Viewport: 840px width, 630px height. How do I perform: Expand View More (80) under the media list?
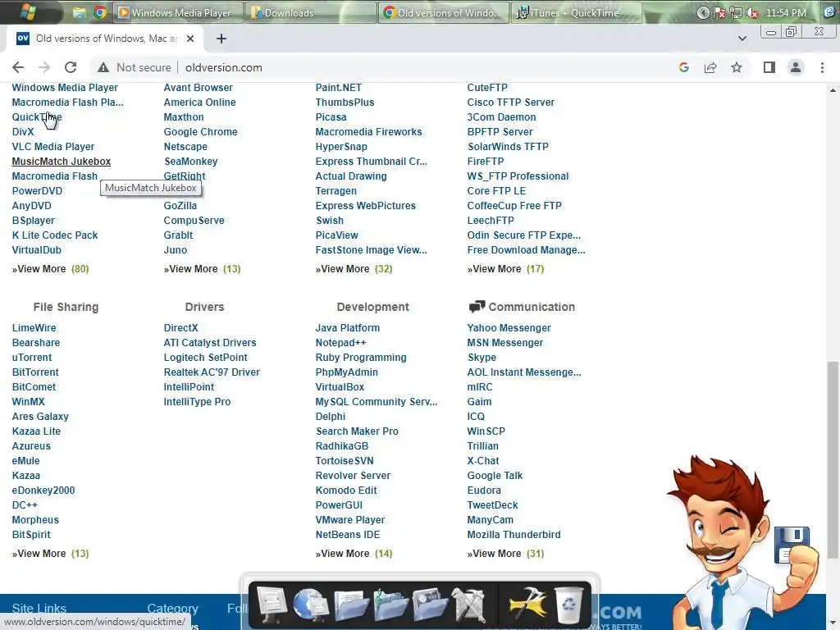coord(50,269)
